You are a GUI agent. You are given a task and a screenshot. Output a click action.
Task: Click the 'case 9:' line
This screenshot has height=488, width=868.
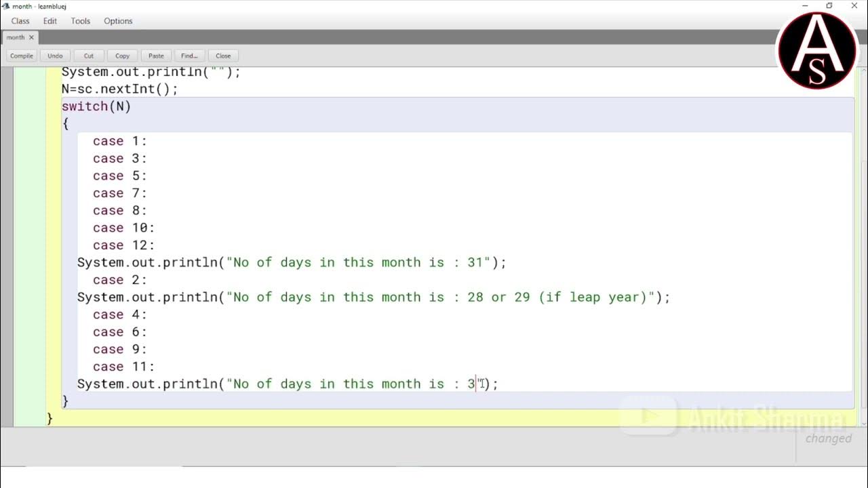tap(120, 349)
